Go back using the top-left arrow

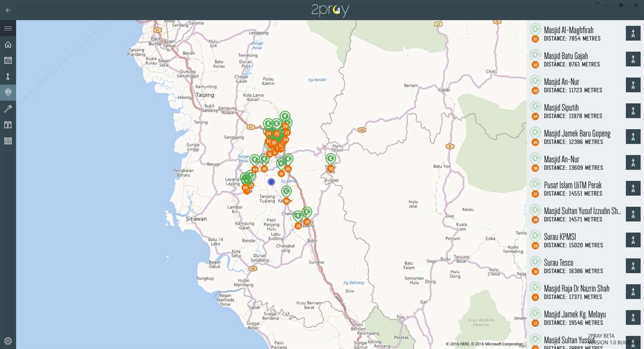[x=8, y=10]
